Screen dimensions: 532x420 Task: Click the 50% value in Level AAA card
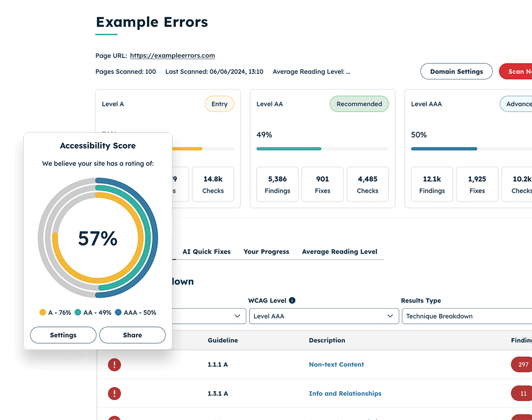pos(419,135)
